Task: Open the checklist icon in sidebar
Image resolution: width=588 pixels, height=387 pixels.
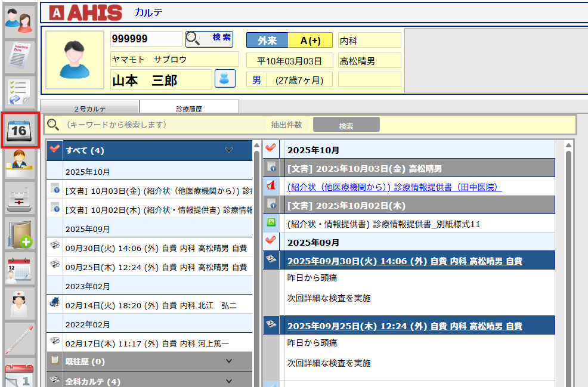Action: pyautogui.click(x=19, y=92)
